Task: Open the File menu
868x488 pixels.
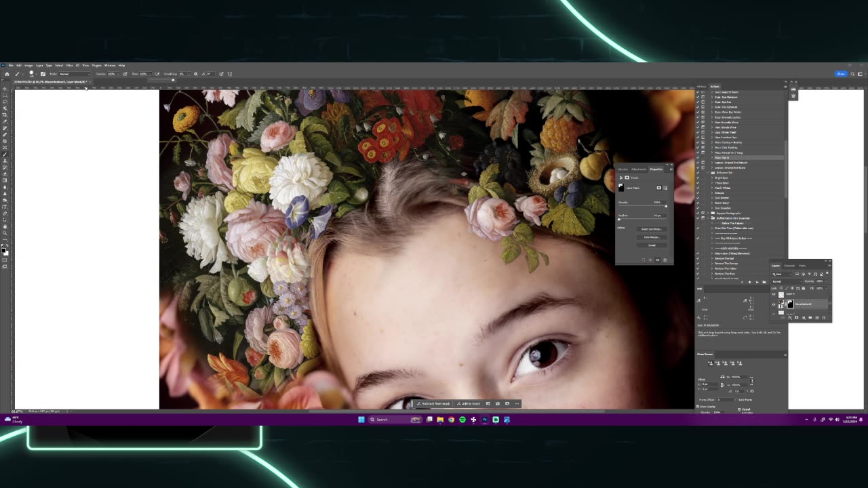Action: 11,65
